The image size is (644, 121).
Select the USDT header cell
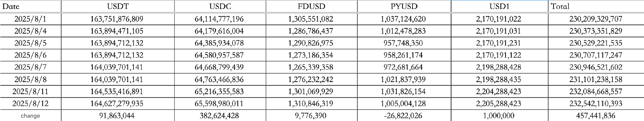(x=118, y=6)
